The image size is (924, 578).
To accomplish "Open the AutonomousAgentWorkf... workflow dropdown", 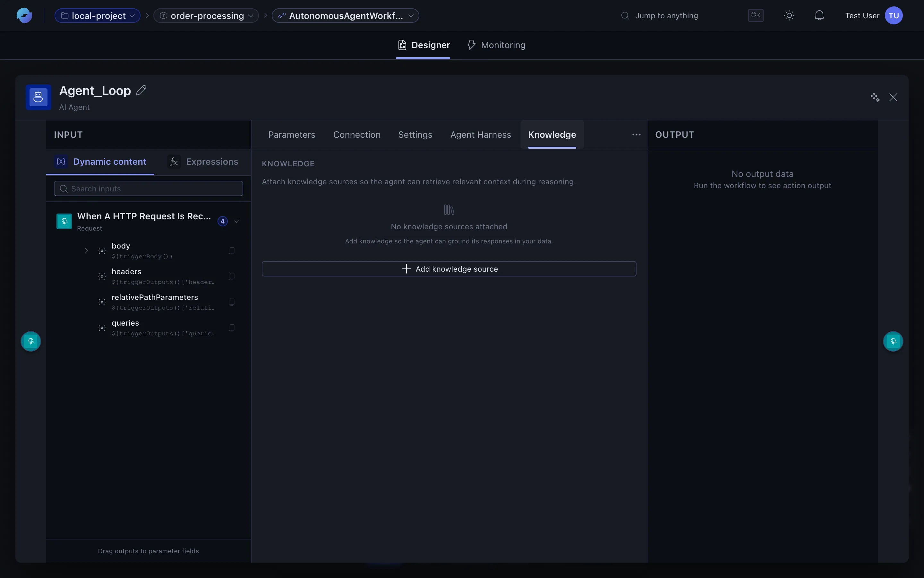I will (x=346, y=16).
